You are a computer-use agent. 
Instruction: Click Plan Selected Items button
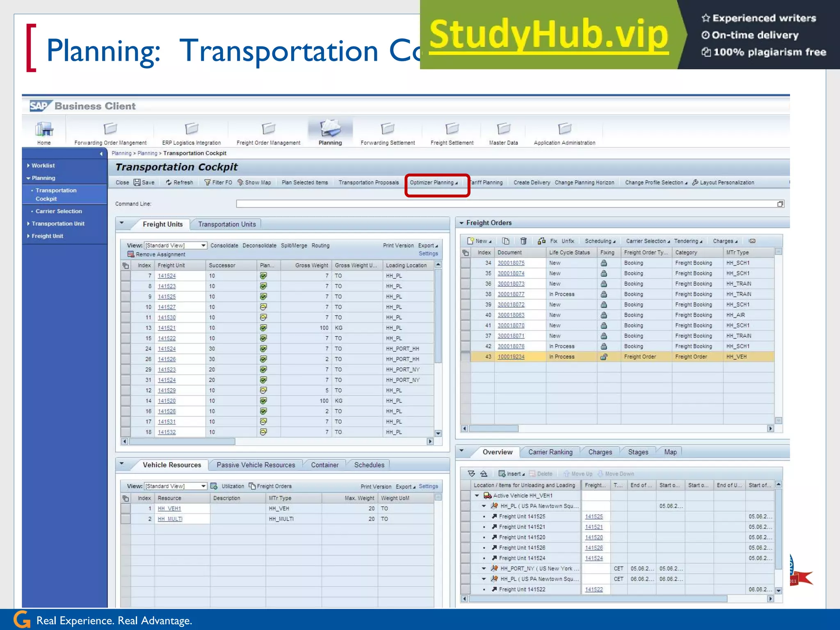point(305,183)
